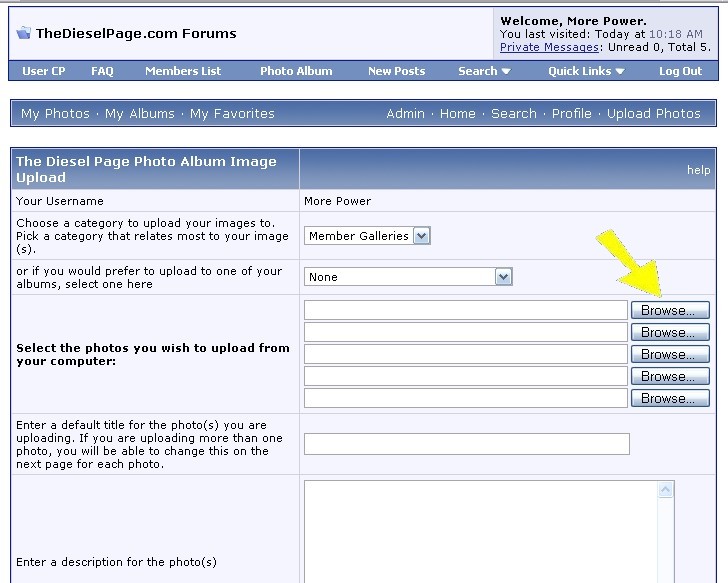
Task: Click the Log Out link
Action: [x=680, y=71]
